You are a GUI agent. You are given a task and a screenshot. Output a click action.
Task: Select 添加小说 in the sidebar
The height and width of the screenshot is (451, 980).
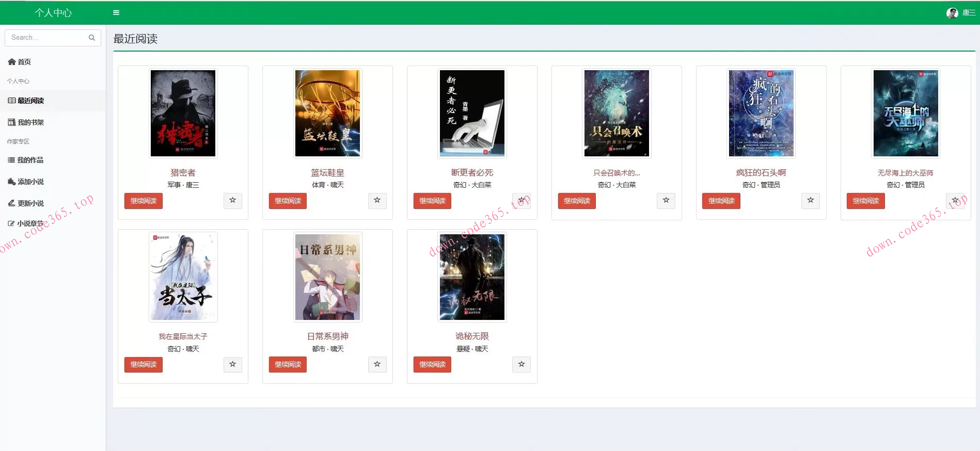coord(53,182)
